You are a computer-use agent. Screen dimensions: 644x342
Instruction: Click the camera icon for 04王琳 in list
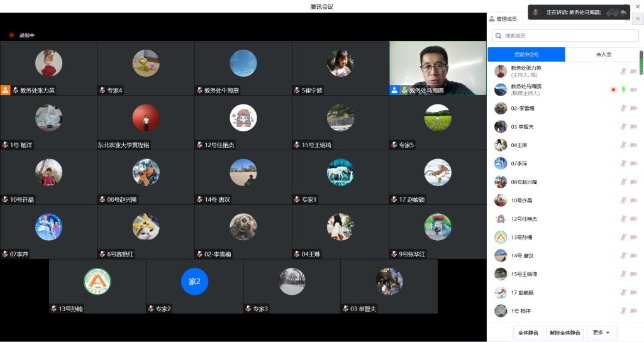click(x=633, y=145)
